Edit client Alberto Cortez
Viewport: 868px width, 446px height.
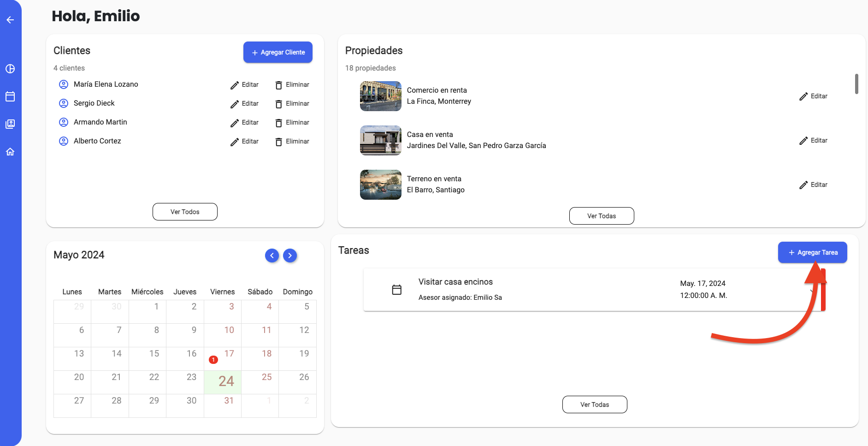tap(245, 142)
